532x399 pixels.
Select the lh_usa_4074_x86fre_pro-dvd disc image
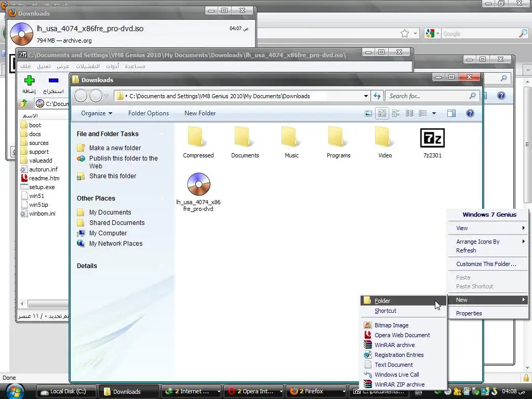click(198, 192)
